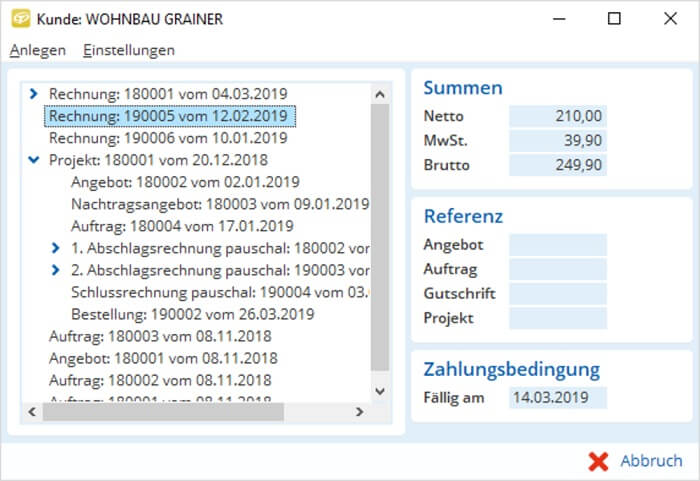The height and width of the screenshot is (481, 700).
Task: Click horizontal scrollbar right arrow
Action: click(359, 412)
